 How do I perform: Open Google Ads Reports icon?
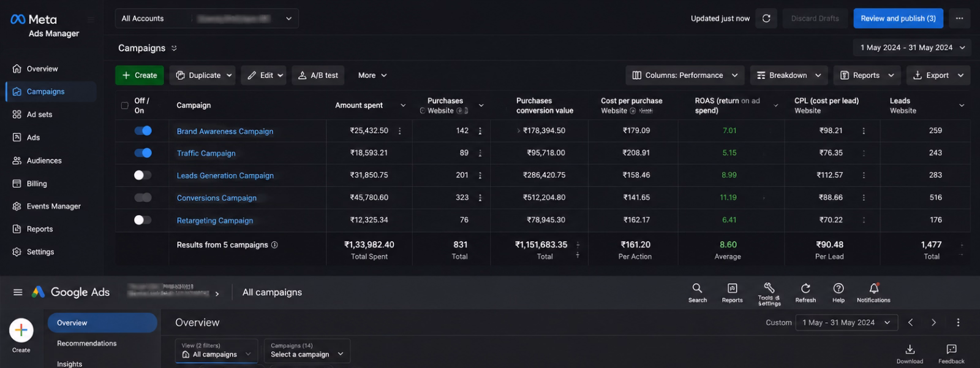[x=732, y=293]
